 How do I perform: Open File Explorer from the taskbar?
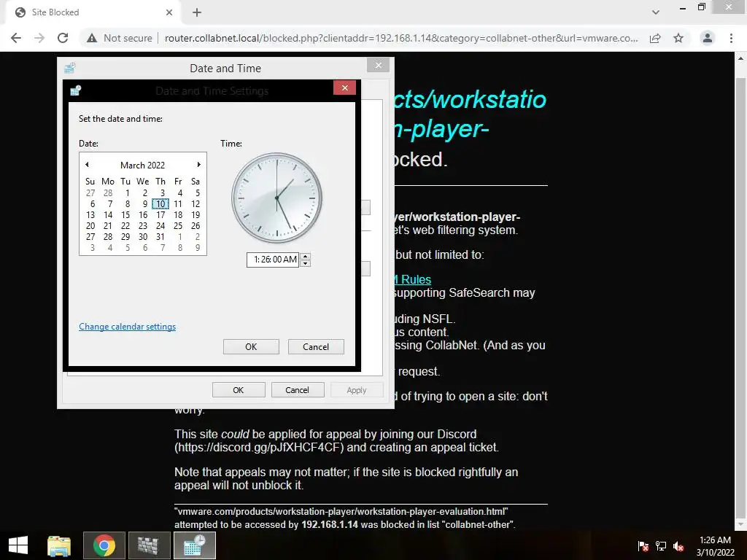pos(59,545)
